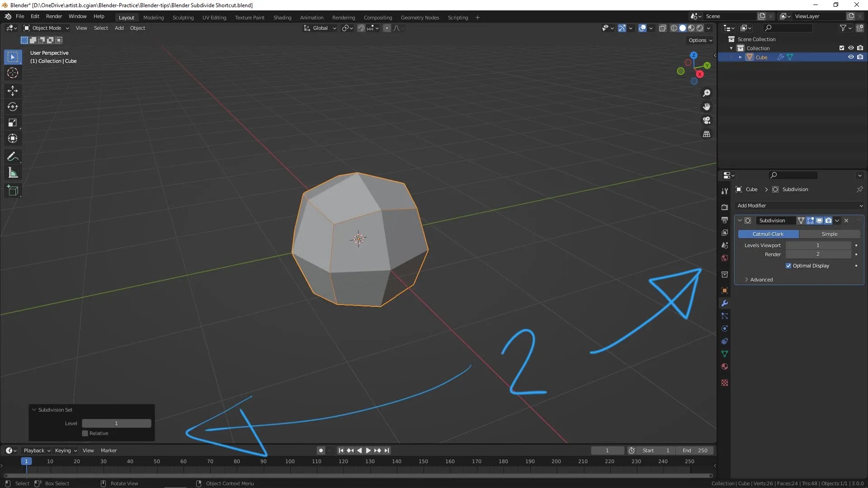Viewport: 868px width, 488px height.
Task: Switch viewport to Rendered shading
Action: coord(700,28)
